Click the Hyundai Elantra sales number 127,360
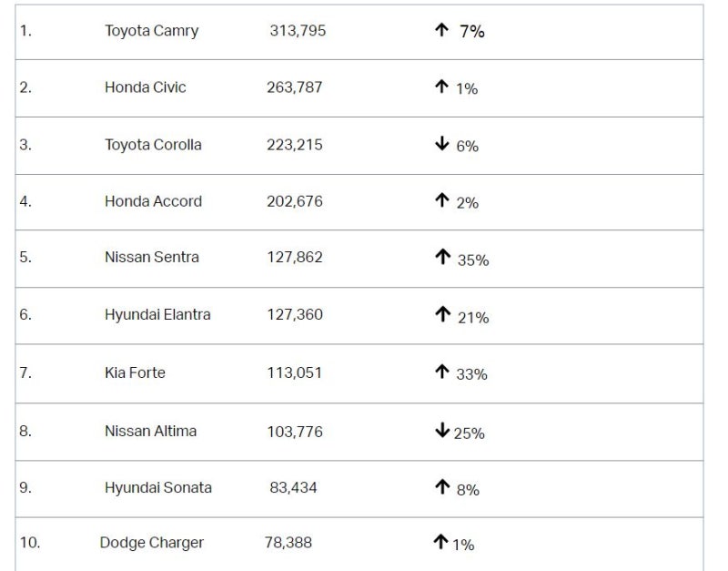This screenshot has height=571, width=728. coord(295,315)
